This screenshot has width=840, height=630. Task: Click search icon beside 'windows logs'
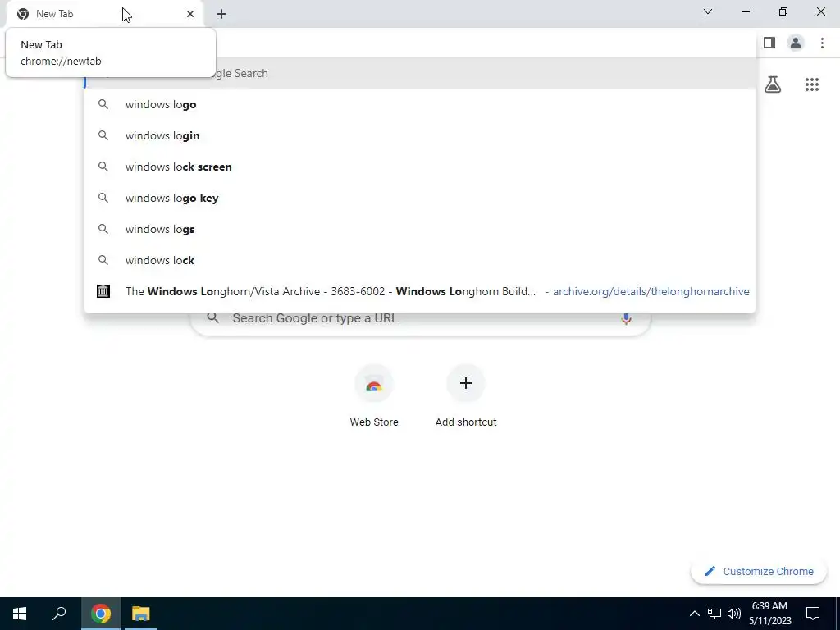click(103, 229)
